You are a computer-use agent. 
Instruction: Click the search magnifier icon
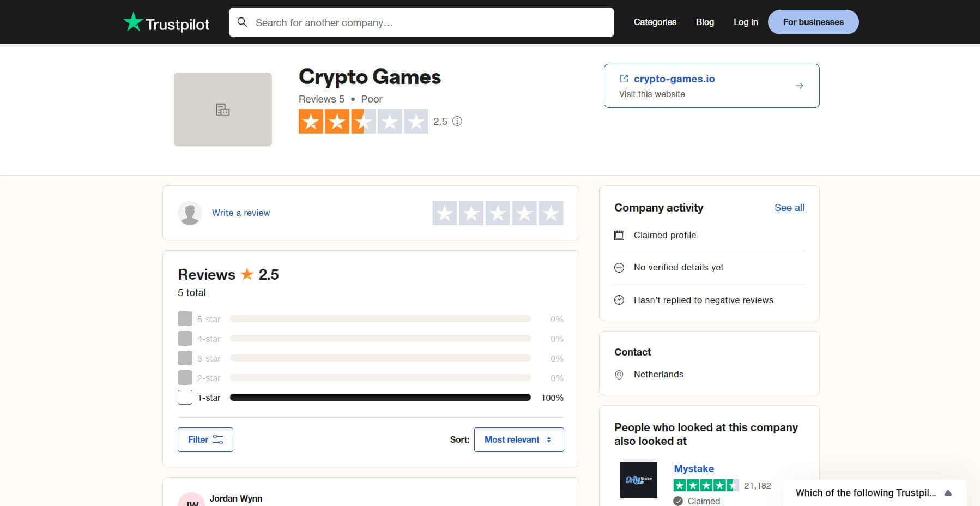pyautogui.click(x=243, y=22)
